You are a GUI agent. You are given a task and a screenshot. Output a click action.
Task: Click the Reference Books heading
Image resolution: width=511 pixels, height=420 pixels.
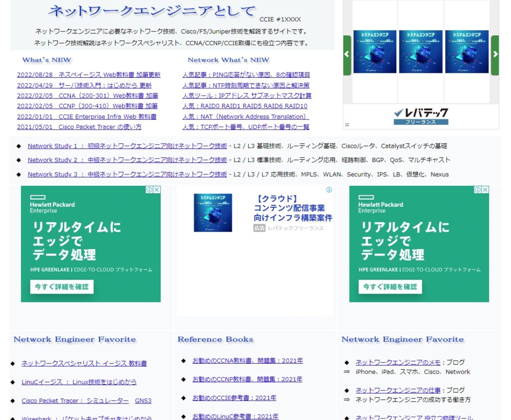[x=215, y=340]
